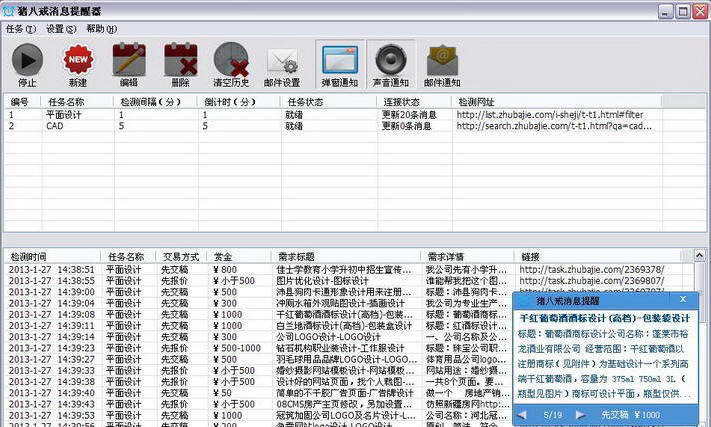
Task: Open 邮件设置 mail settings icon
Action: [282, 61]
